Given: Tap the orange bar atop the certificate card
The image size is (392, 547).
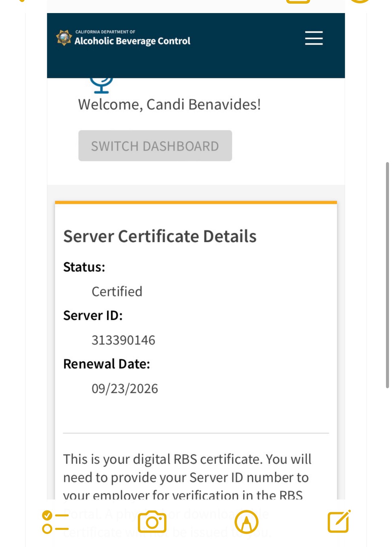Looking at the screenshot, I should tap(196, 202).
